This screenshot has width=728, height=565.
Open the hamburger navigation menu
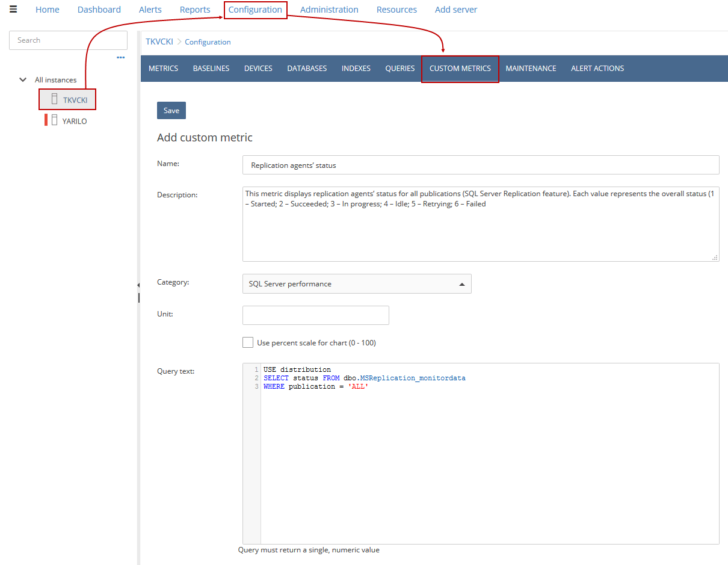(13, 9)
